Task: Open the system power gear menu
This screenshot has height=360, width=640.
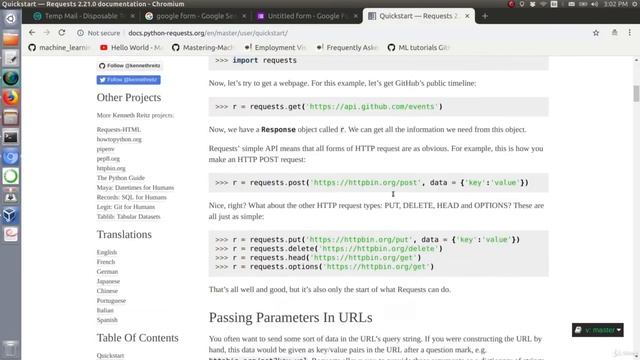Action: 636,4
